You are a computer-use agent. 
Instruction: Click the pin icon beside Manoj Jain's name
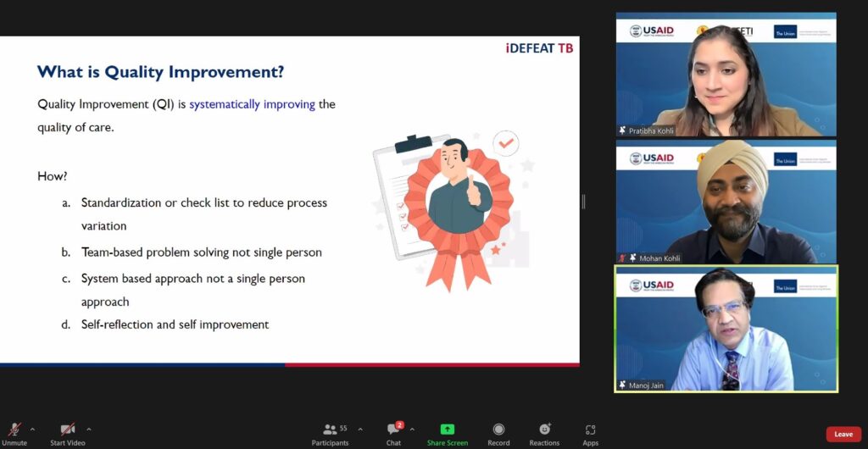(x=622, y=385)
